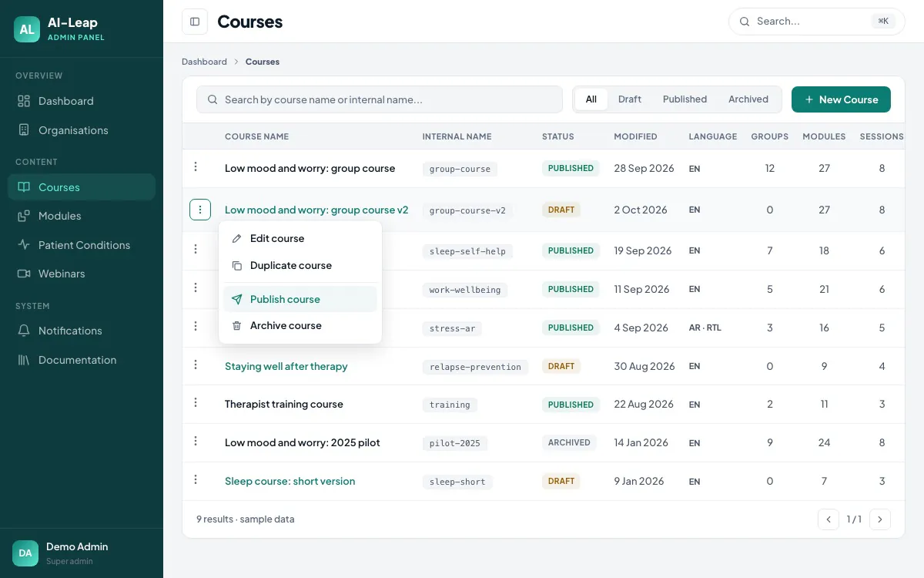Image resolution: width=924 pixels, height=578 pixels.
Task: Open Documentation in the sidebar
Action: [82, 360]
